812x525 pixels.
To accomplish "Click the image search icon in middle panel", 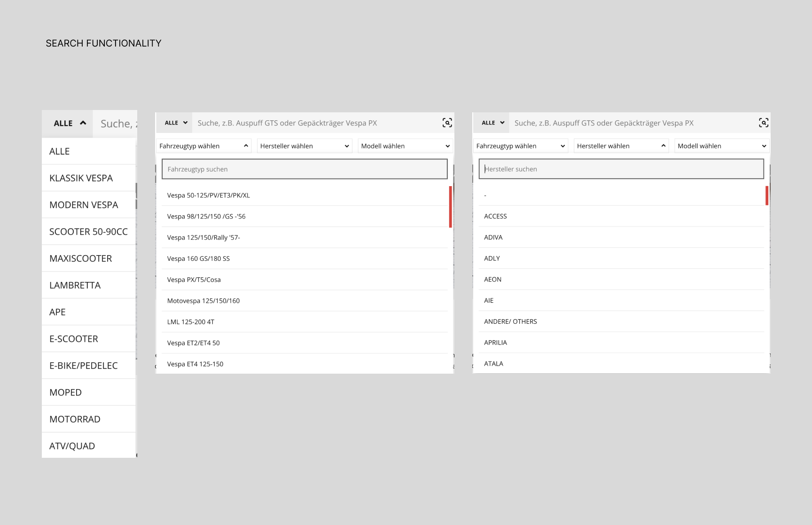I will 447,123.
